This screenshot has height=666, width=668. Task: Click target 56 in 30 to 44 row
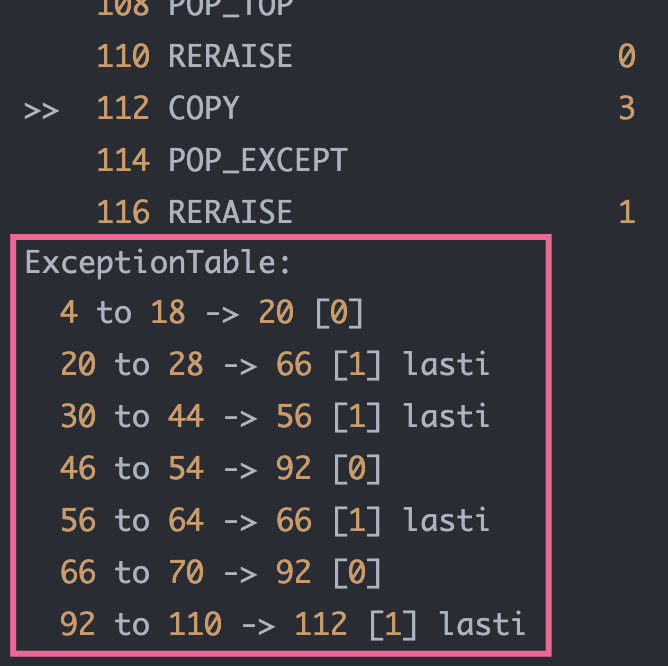[x=294, y=416]
